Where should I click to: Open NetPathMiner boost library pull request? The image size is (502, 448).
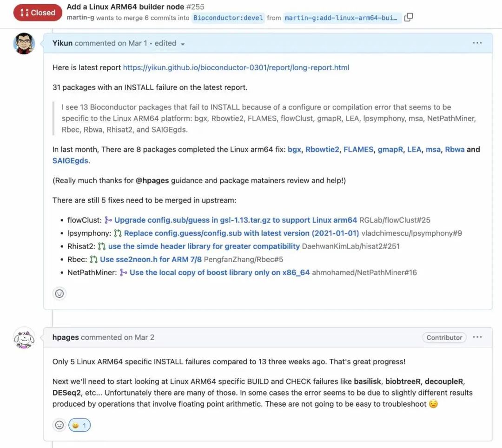pos(219,272)
